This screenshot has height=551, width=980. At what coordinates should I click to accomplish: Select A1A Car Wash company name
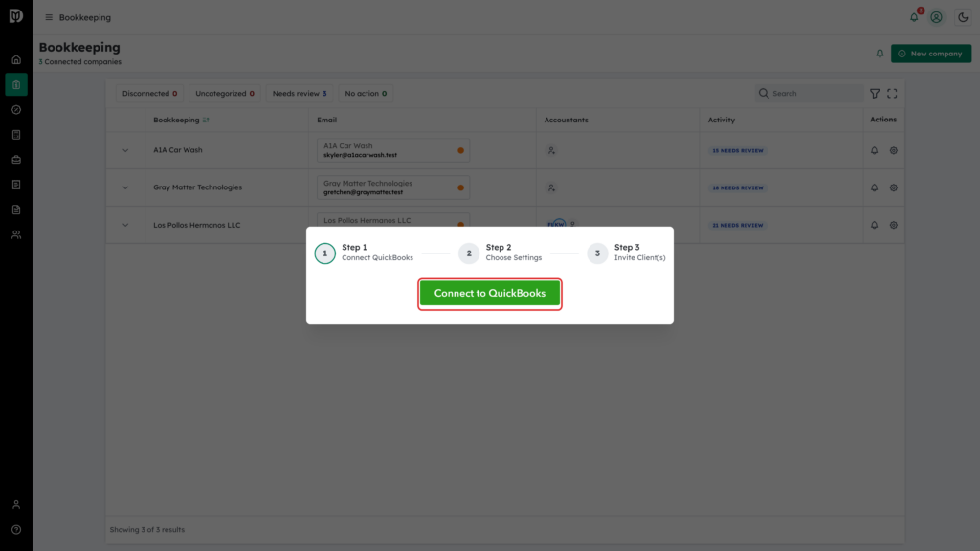pyautogui.click(x=177, y=150)
